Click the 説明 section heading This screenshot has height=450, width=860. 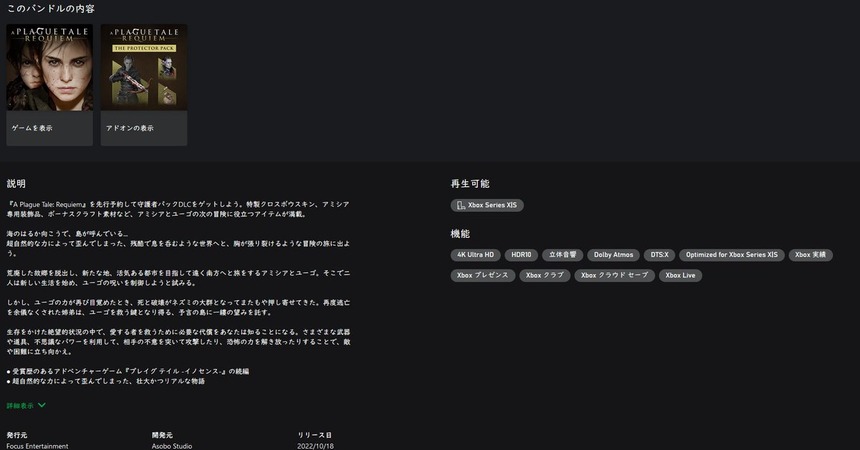click(x=16, y=184)
